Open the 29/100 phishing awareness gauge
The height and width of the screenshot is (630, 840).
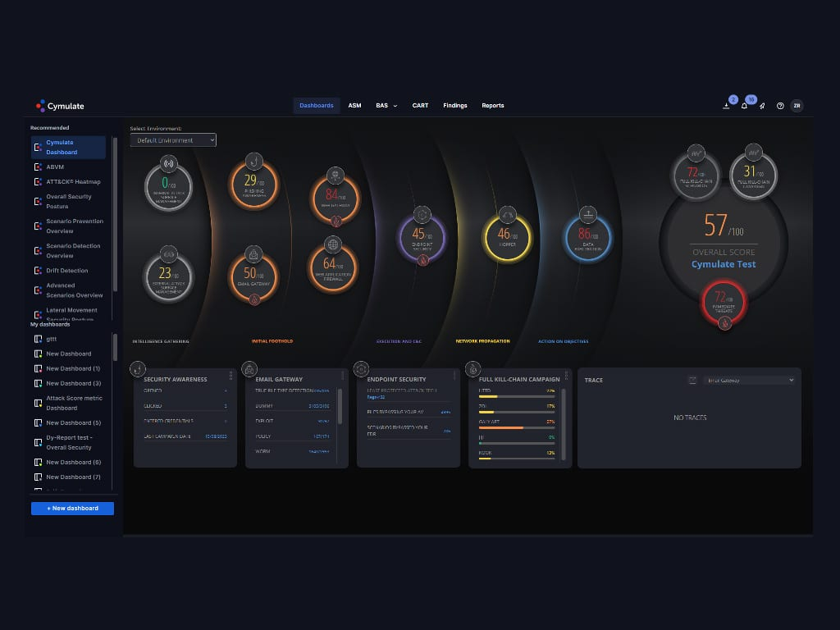(x=254, y=185)
